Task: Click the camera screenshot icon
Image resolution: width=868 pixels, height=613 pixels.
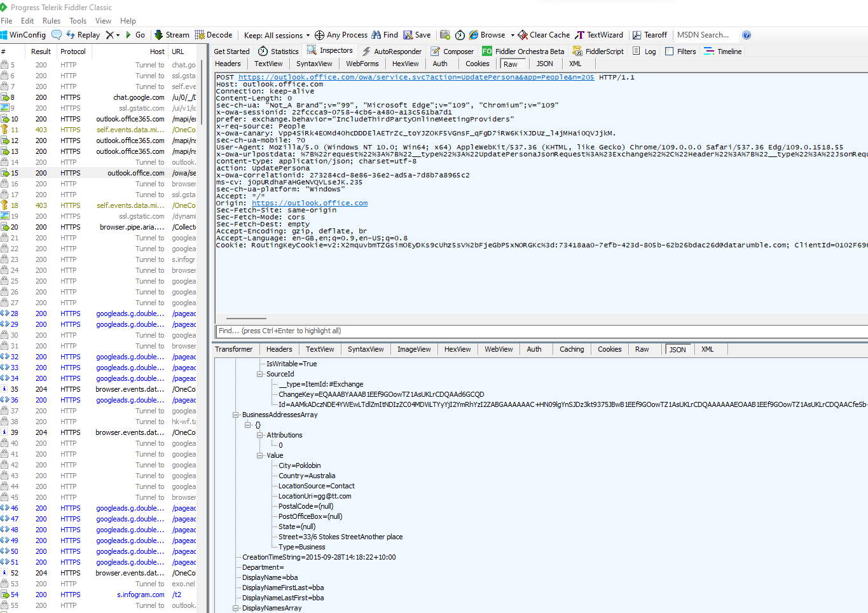Action: (445, 35)
